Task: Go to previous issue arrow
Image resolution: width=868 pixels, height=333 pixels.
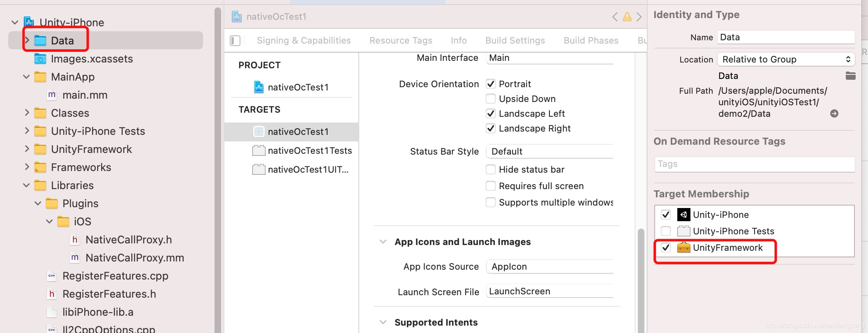Action: coord(615,16)
